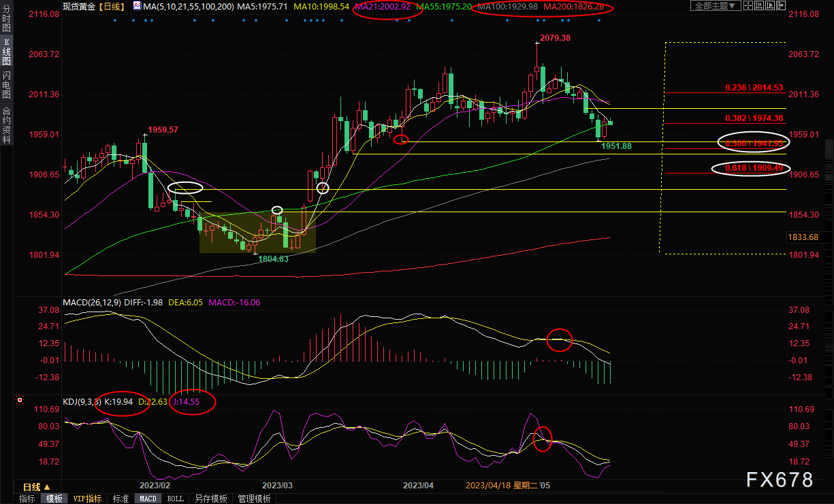Viewport: 834px width, 504px height.
Task: Click the J:14.55 value
Action: [x=186, y=401]
